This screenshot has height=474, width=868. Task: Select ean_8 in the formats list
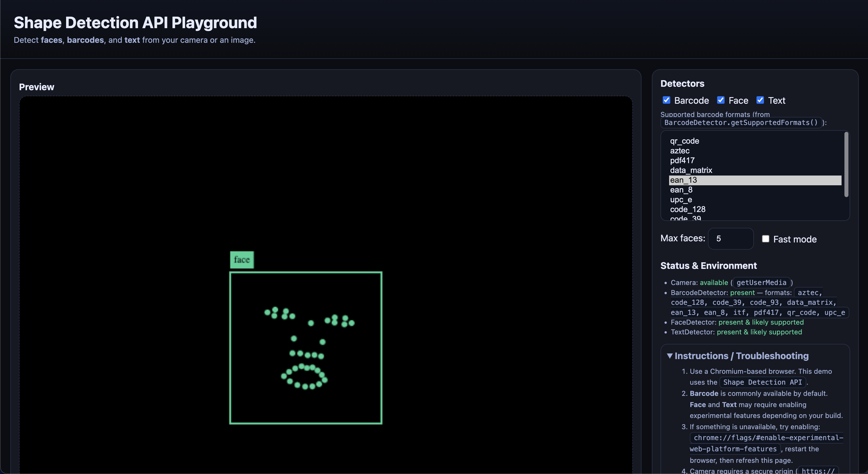tap(681, 190)
